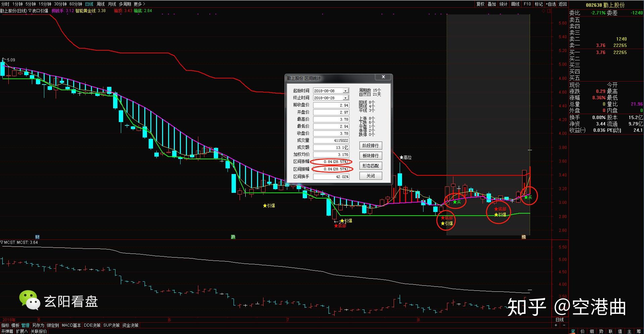This screenshot has width=644, height=334.
Task: Click the ★高位 signal marker on chart
Action: tap(405, 157)
